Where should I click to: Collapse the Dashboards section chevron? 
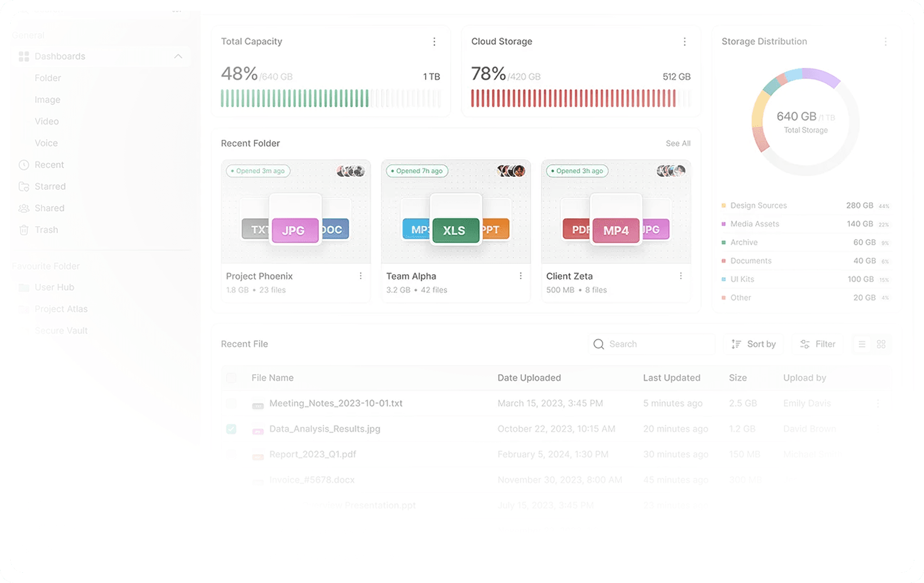(178, 56)
